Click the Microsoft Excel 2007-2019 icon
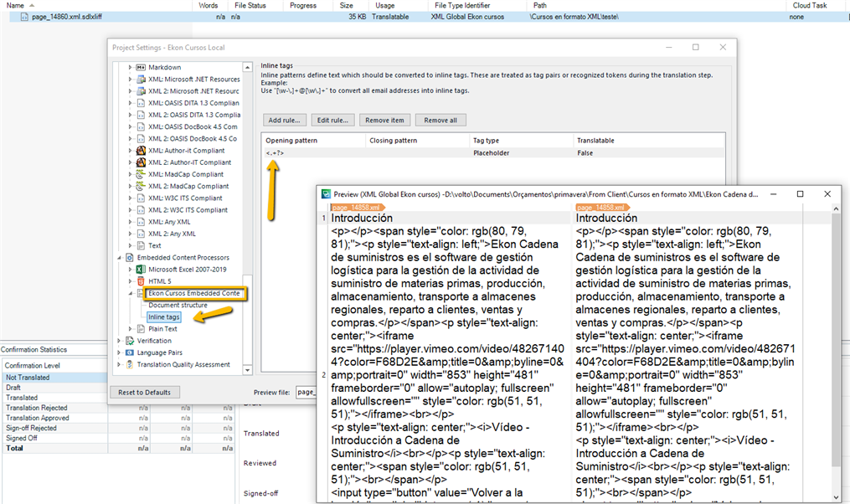 (141, 270)
